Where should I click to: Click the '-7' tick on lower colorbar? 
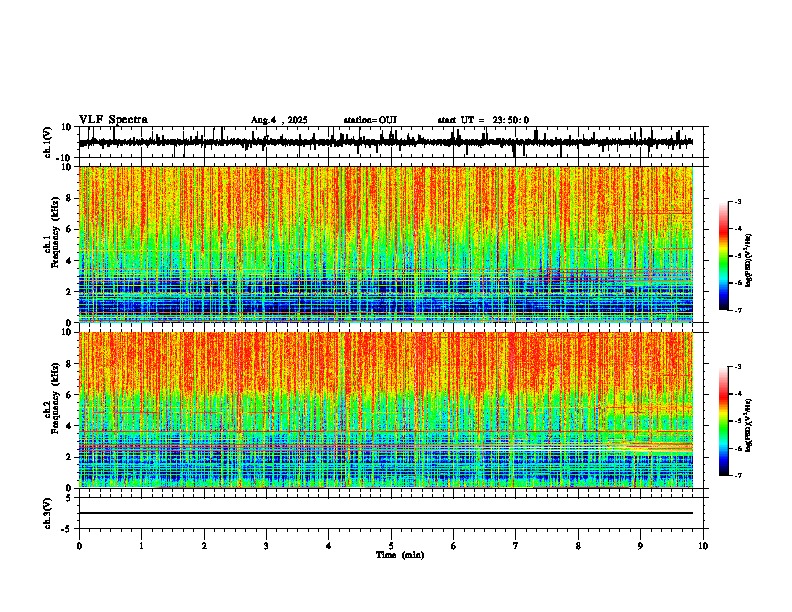737,475
